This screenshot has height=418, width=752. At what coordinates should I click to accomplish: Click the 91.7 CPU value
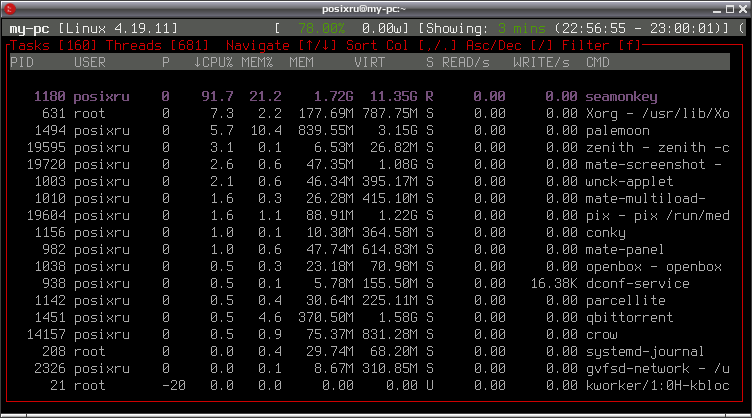pos(217,97)
